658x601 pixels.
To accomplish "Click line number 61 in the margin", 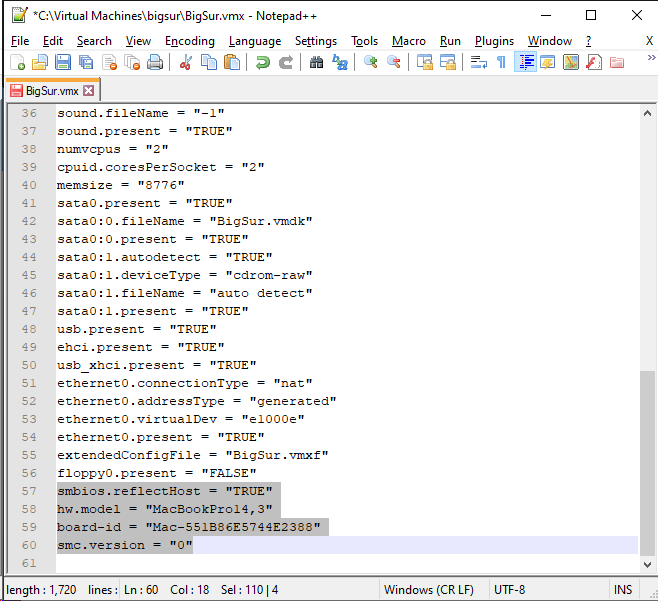I will pos(29,563).
